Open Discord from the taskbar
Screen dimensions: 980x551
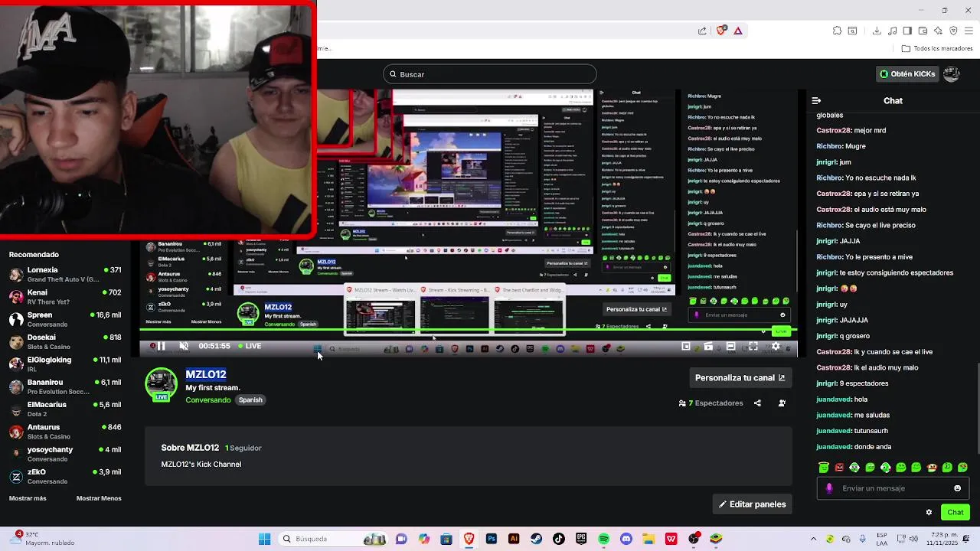tap(626, 539)
